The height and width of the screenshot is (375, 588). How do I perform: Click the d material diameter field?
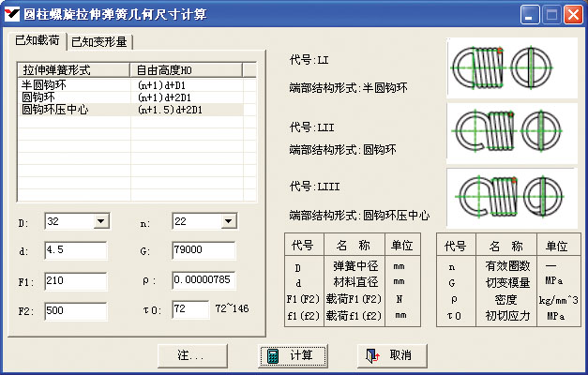(75, 251)
